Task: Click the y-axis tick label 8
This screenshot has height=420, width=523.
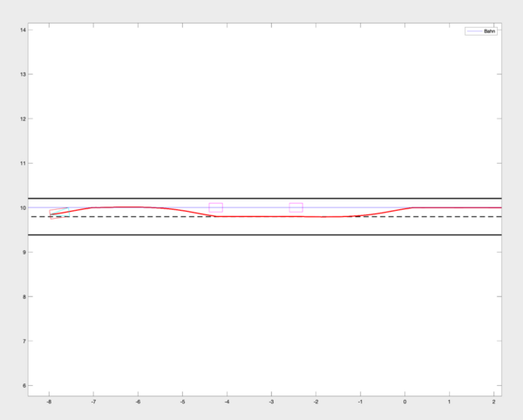Action: point(23,296)
